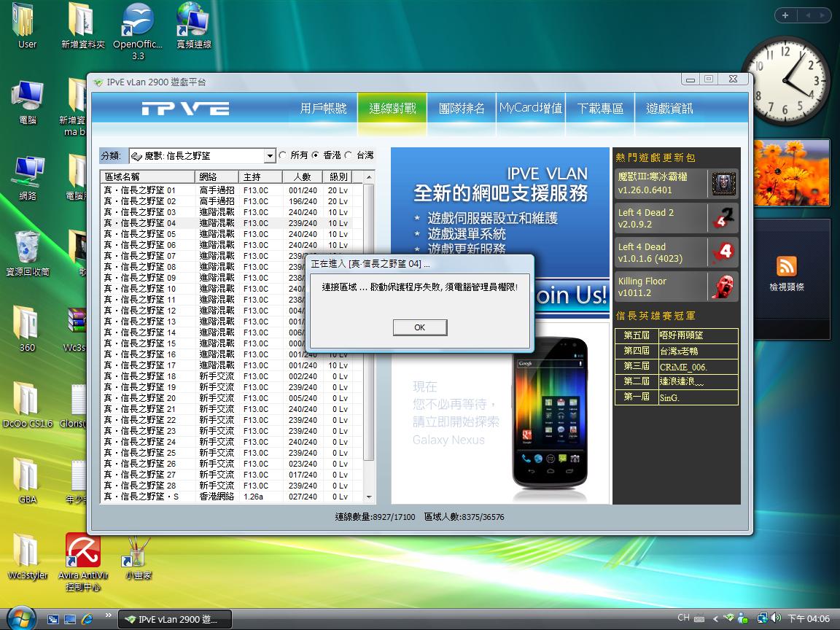
Task: Click the 人數 column header to sort
Action: [x=303, y=177]
